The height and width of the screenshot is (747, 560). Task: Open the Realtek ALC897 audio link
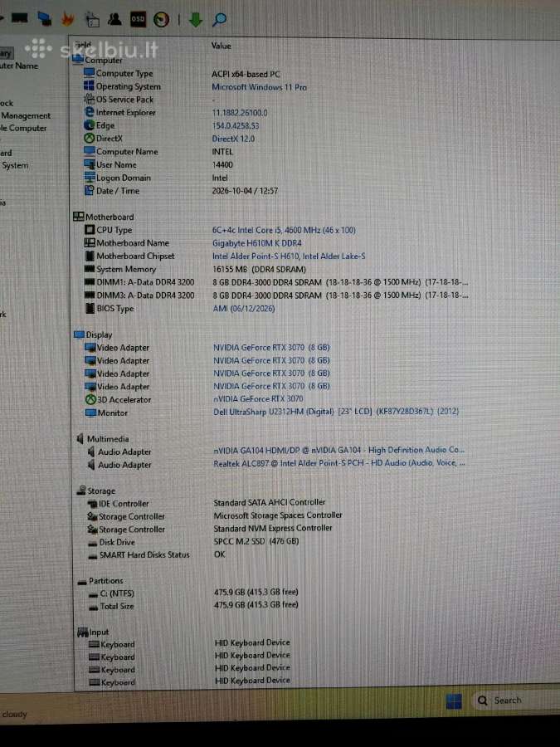pyautogui.click(x=339, y=462)
